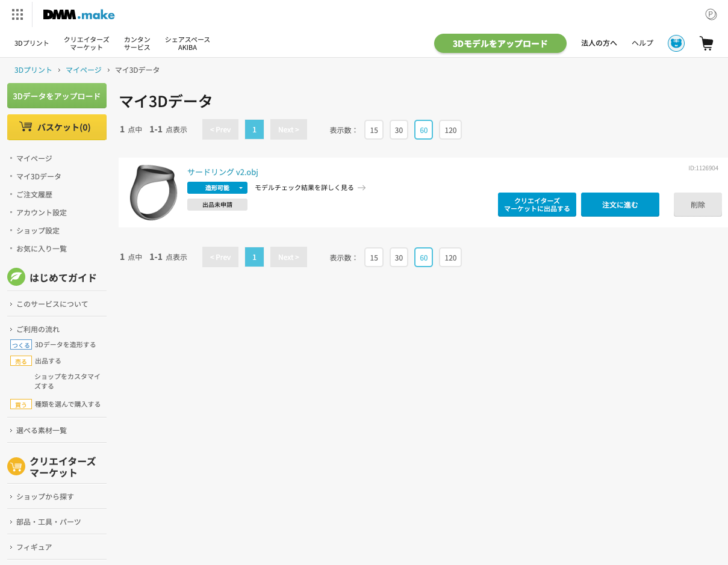Click the モデルチェック結果を詳しく見る link

point(304,188)
